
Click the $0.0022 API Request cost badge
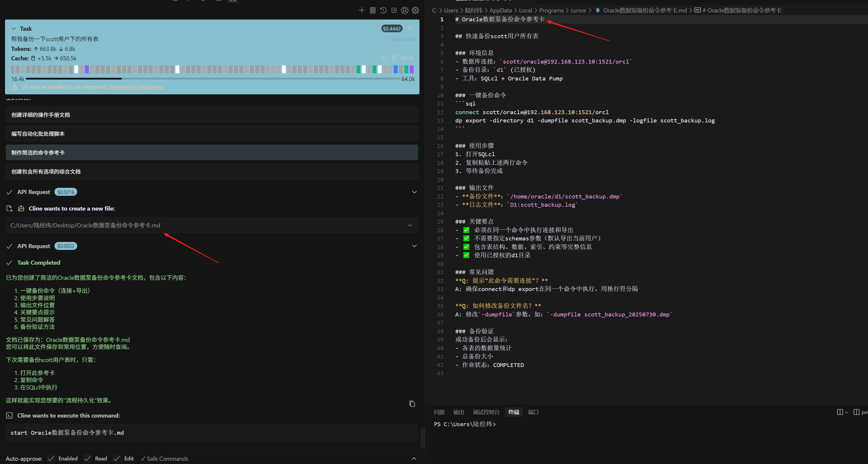(x=66, y=246)
